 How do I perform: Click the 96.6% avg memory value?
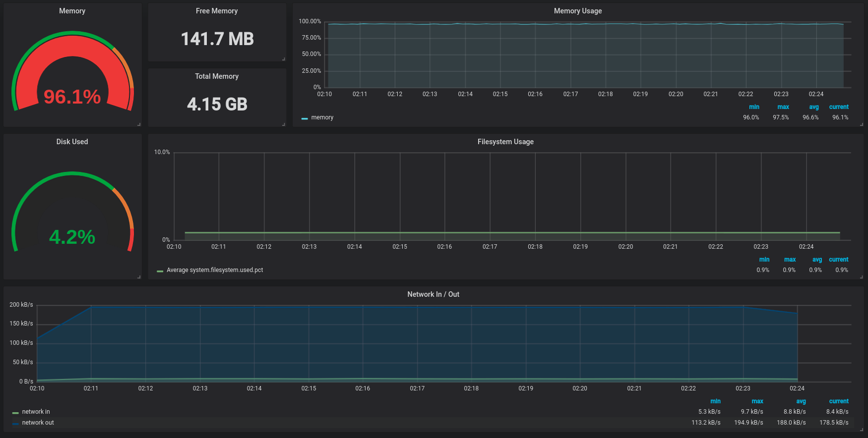810,117
